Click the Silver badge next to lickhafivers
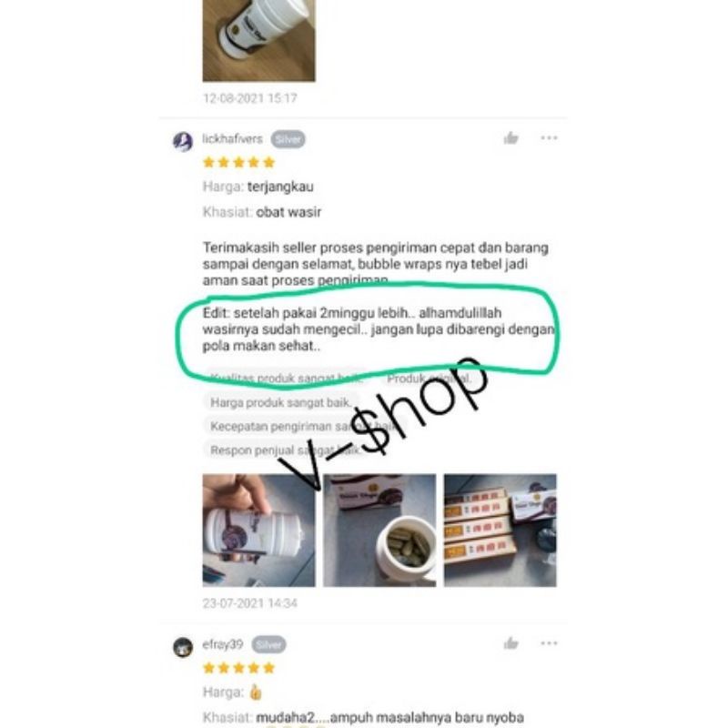The image size is (728, 728). point(288,139)
